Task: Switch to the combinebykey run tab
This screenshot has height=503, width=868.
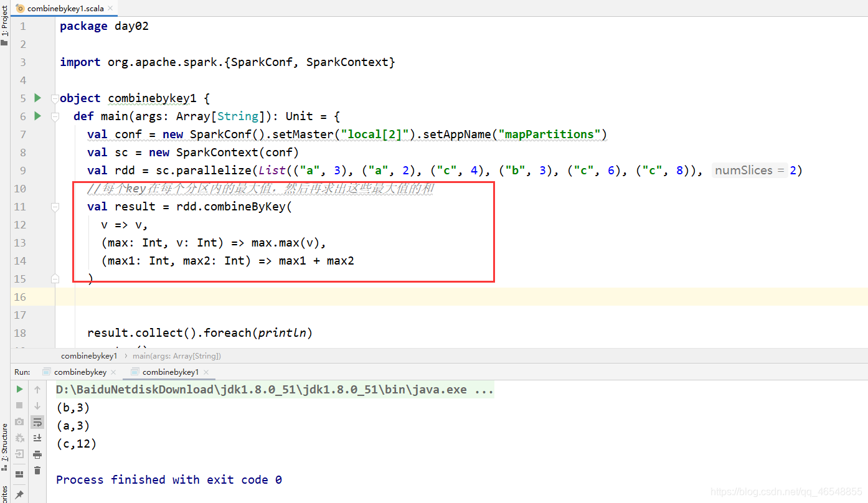Action: [80, 372]
